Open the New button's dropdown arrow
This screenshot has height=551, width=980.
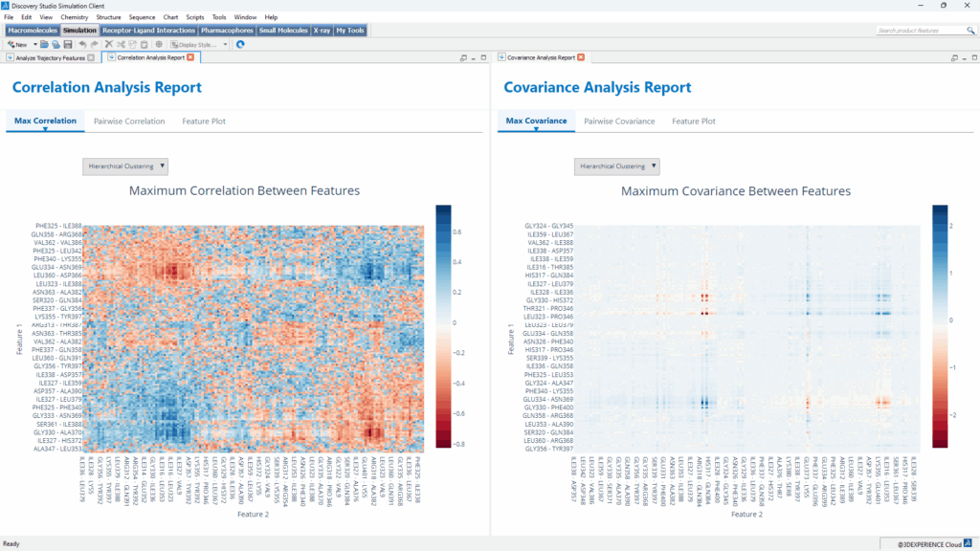35,44
